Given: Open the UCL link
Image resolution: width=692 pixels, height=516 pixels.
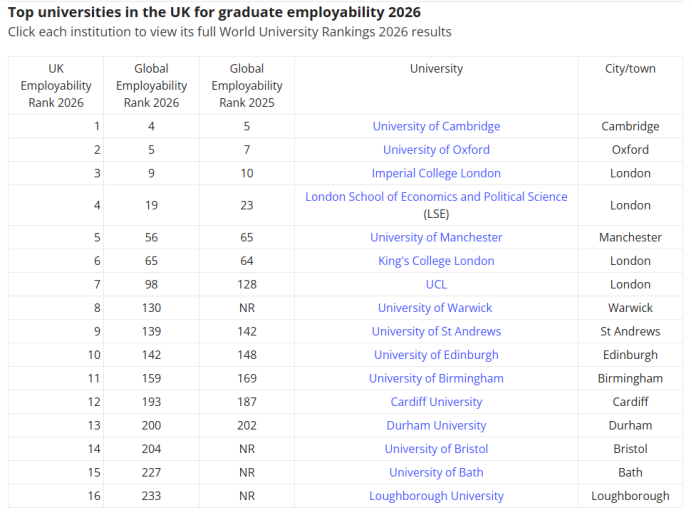Looking at the screenshot, I should click(436, 284).
